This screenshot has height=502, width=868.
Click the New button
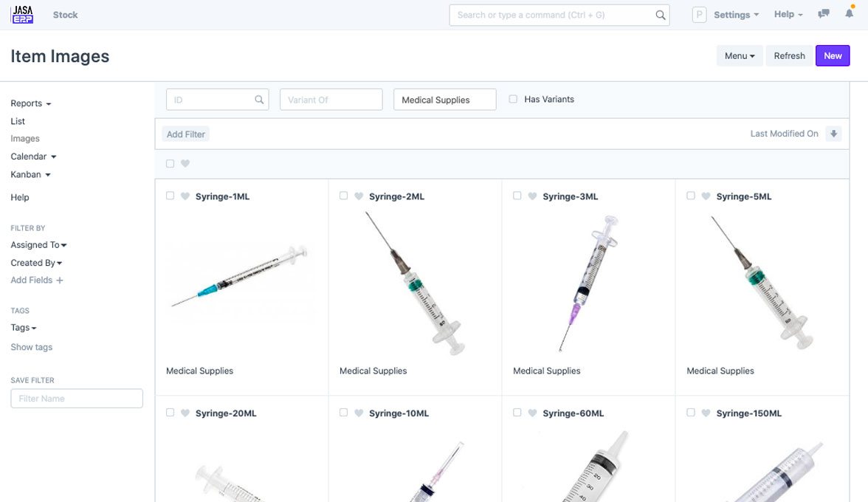[x=833, y=56]
